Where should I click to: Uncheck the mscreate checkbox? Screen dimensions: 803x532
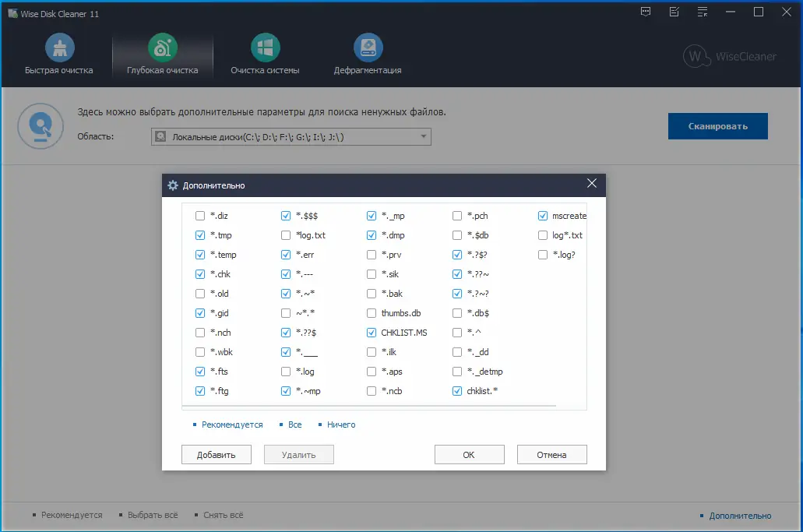tap(543, 216)
